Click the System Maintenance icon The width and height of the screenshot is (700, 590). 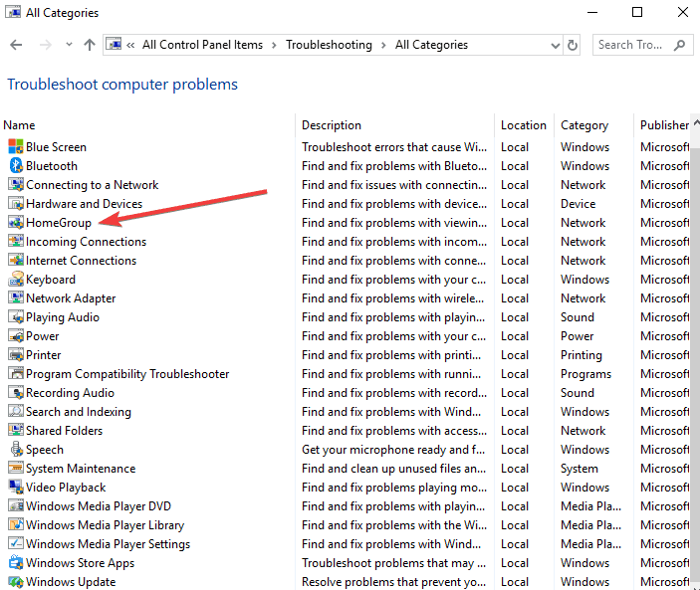pos(16,469)
